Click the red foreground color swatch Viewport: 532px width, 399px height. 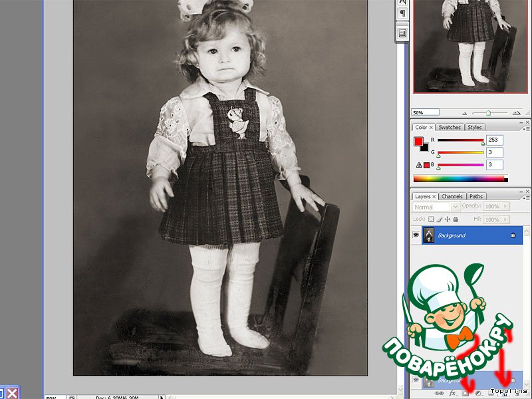click(x=418, y=141)
